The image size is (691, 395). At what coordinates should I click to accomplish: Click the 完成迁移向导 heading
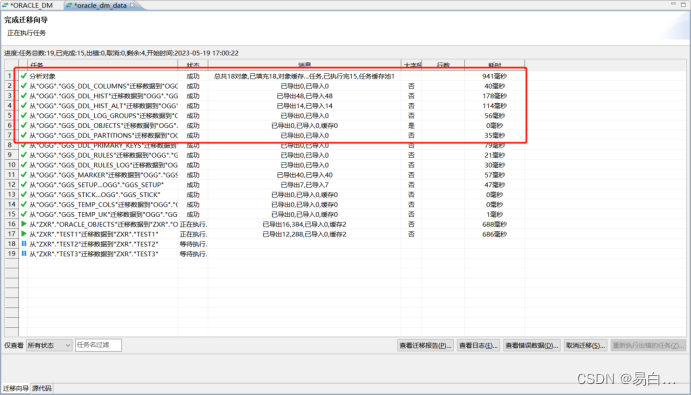click(26, 20)
